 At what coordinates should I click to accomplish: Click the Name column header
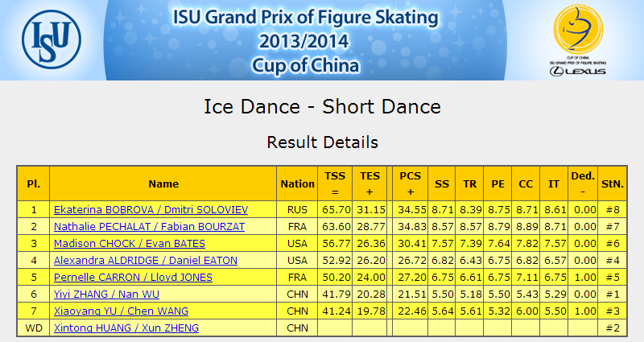pyautogui.click(x=163, y=183)
